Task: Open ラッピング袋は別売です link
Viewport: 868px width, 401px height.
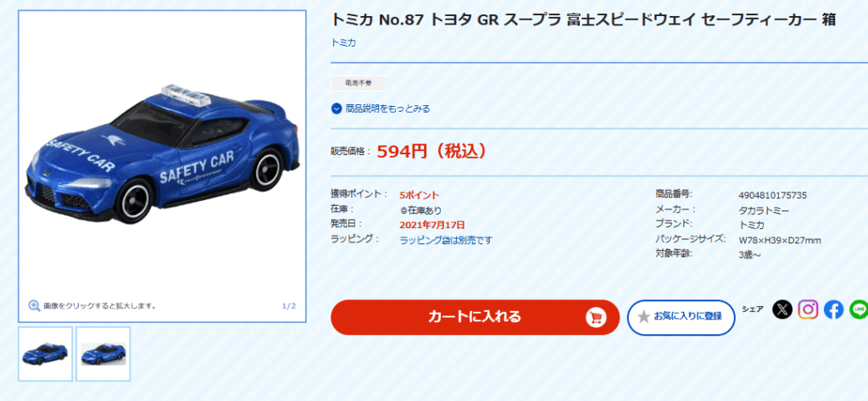Action: 446,240
